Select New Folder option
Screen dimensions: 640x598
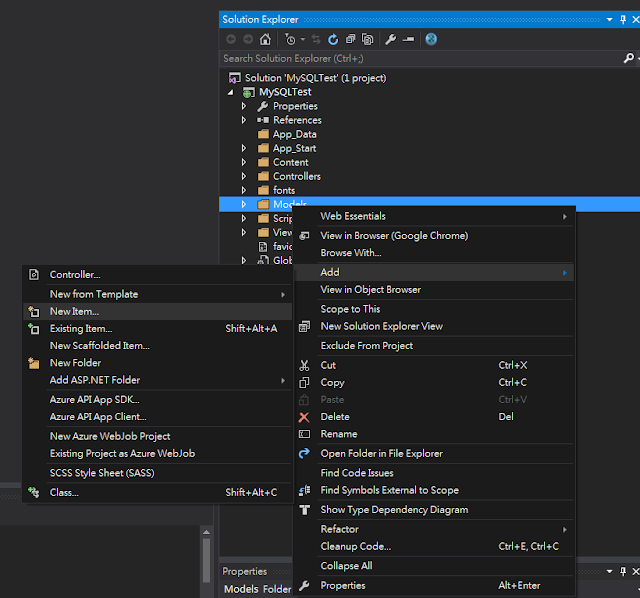coord(158,363)
